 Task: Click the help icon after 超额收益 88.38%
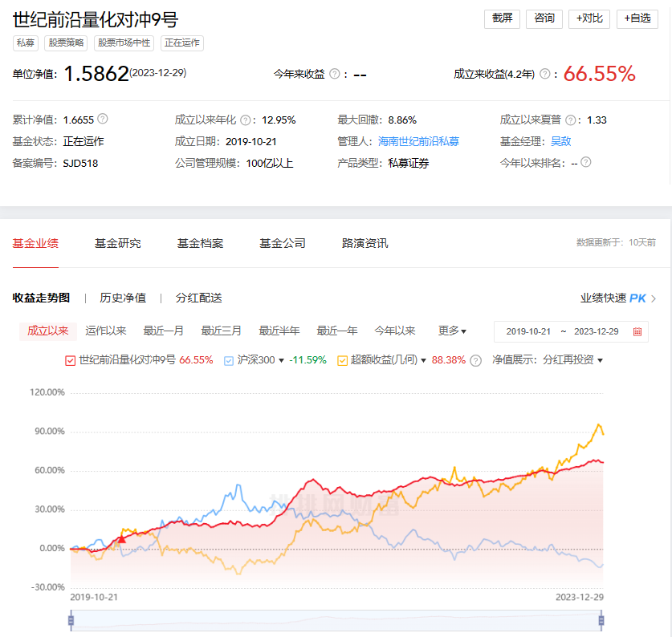(x=475, y=361)
